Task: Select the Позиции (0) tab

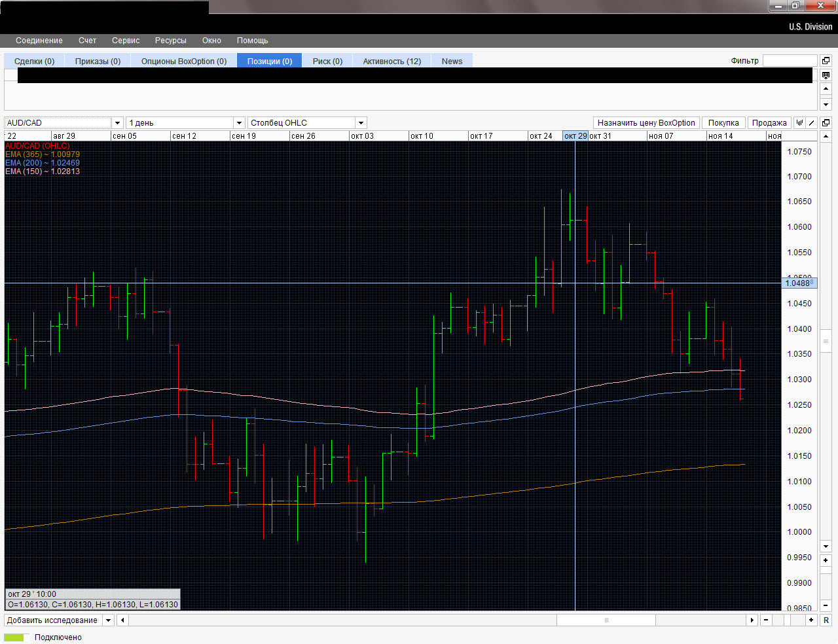Action: pos(270,61)
